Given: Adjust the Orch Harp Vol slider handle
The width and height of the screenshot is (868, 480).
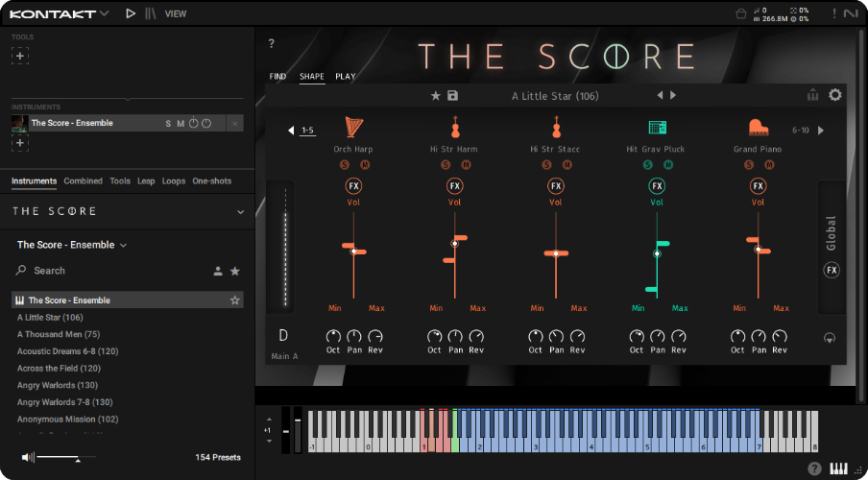Looking at the screenshot, I should [x=353, y=251].
